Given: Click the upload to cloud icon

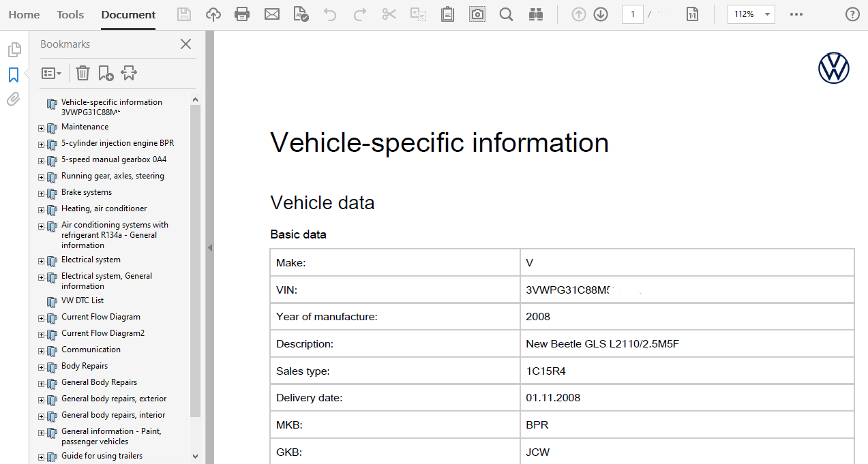Looking at the screenshot, I should pyautogui.click(x=213, y=14).
